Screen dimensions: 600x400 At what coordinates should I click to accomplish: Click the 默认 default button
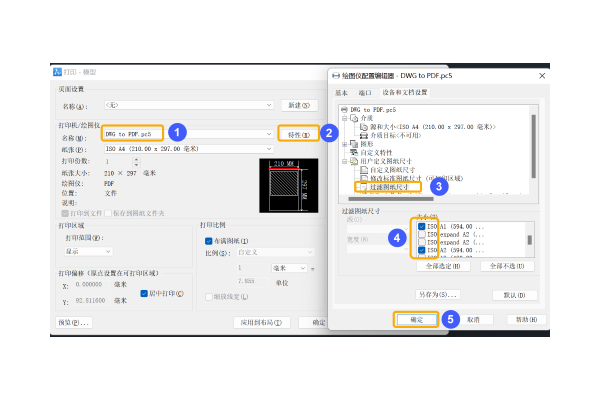tap(514, 295)
